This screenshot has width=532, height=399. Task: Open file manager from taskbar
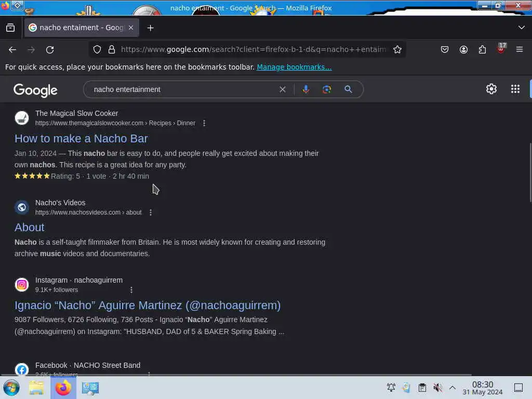coord(36,388)
